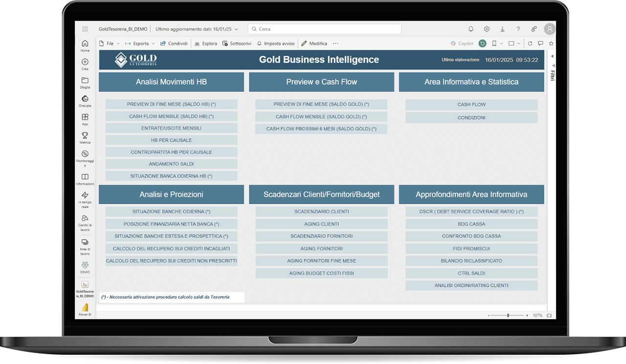Image resolution: width=626 pixels, height=364 pixels.
Task: Click the Cerca search field
Action: [324, 29]
